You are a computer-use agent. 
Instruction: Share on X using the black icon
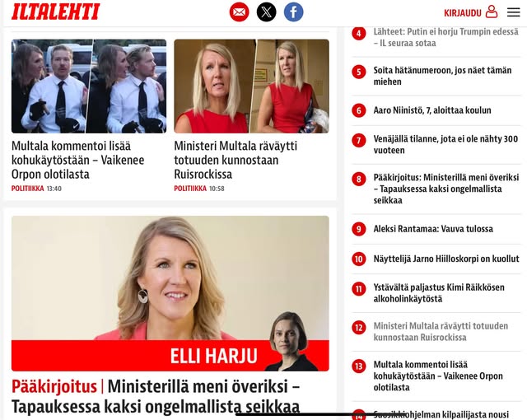(267, 12)
